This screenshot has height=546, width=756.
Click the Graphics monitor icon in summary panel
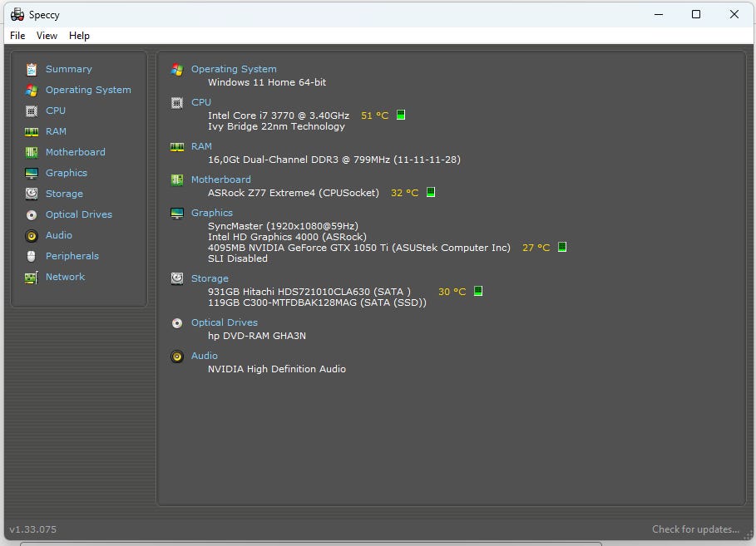pos(177,213)
